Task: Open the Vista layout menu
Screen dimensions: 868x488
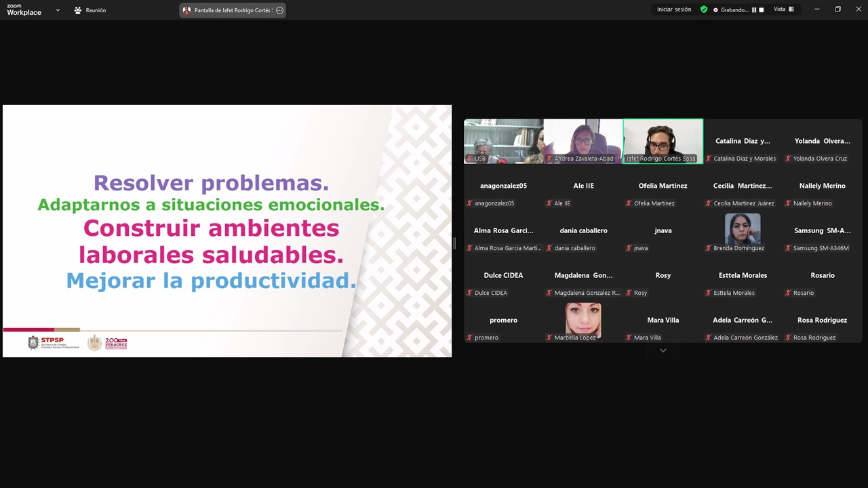Action: pyautogui.click(x=783, y=9)
